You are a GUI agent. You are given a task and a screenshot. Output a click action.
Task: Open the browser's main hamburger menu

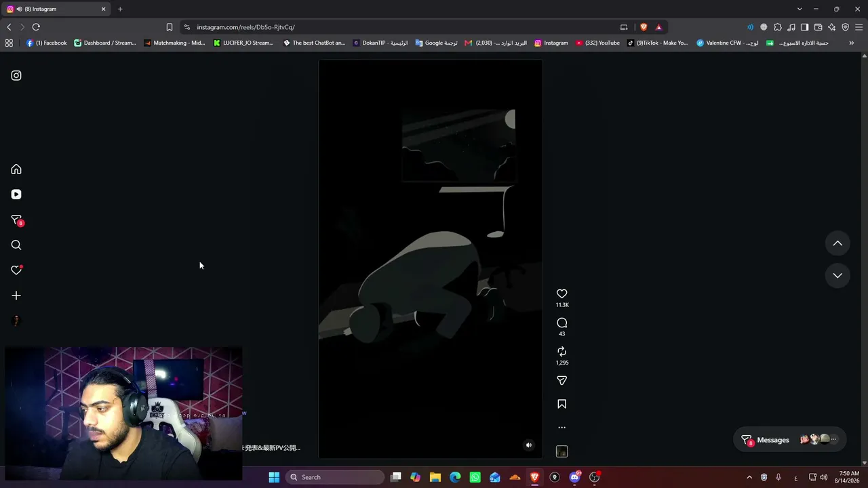tap(859, 27)
